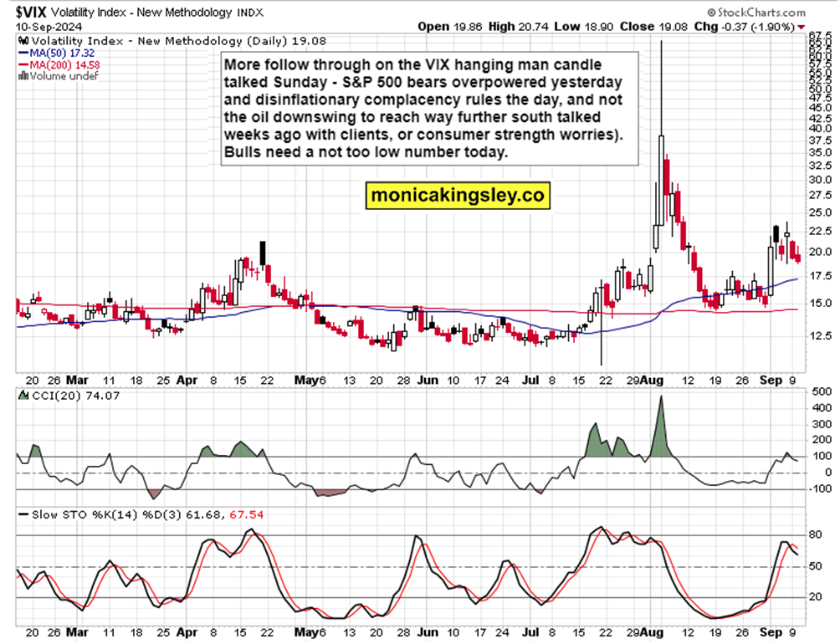
Task: Click the -100 level on CCI scale
Action: [820, 488]
